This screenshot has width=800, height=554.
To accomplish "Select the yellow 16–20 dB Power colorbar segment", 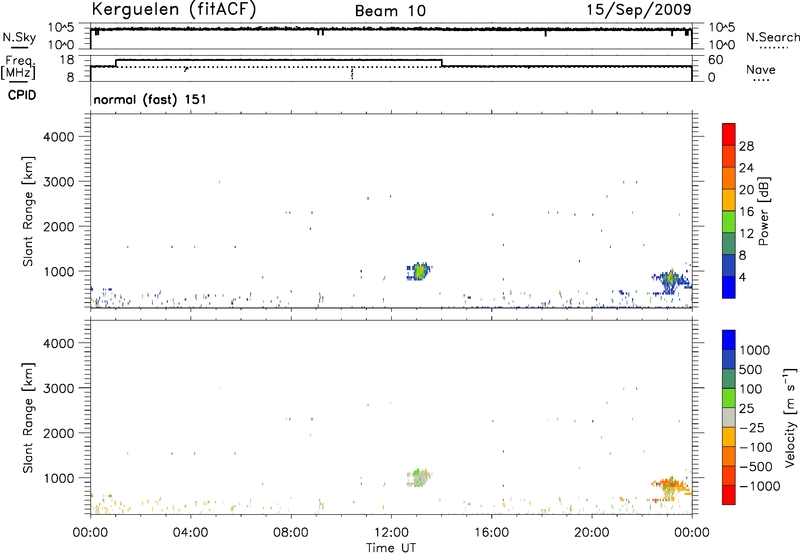I will [x=729, y=199].
